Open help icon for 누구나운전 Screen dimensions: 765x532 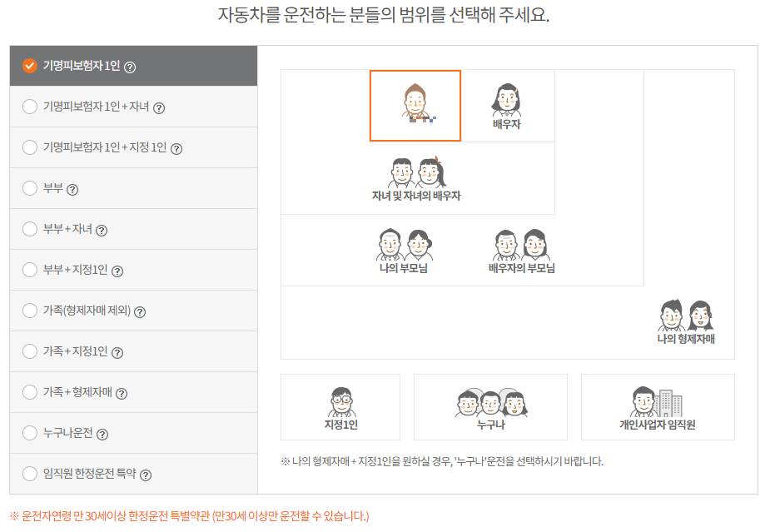(102, 434)
